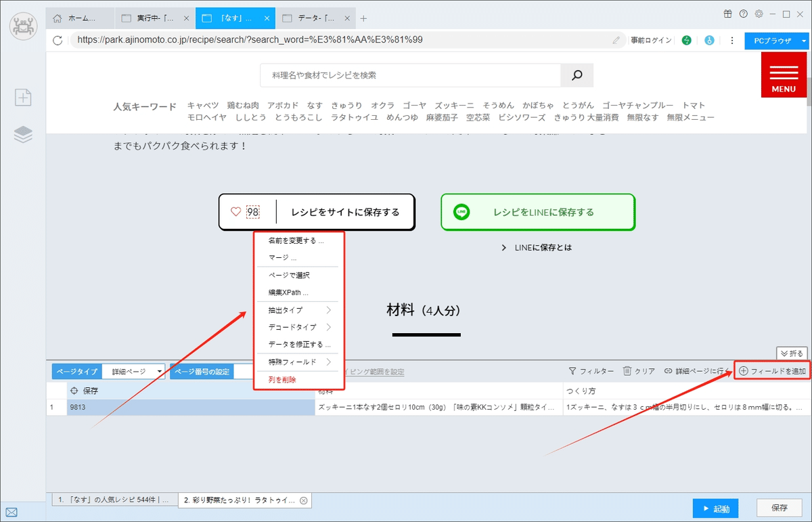Click 事前ログイン pre-login button
The image size is (812, 522).
(651, 41)
